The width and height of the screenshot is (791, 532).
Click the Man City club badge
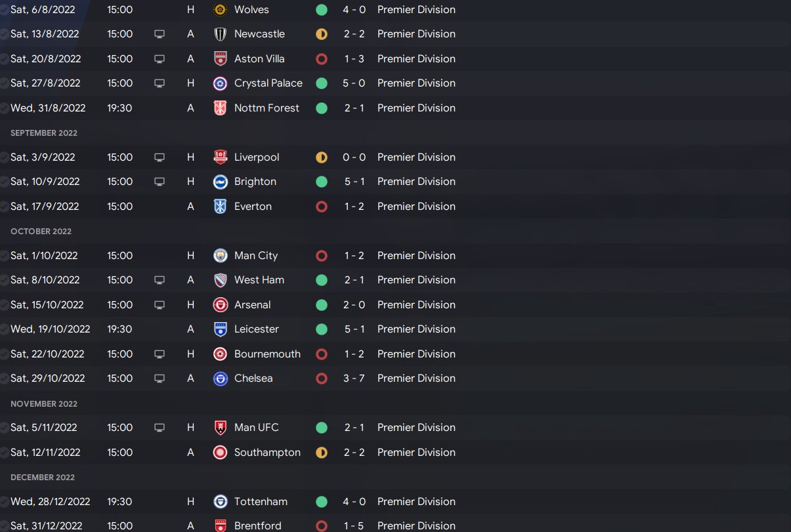tap(221, 256)
